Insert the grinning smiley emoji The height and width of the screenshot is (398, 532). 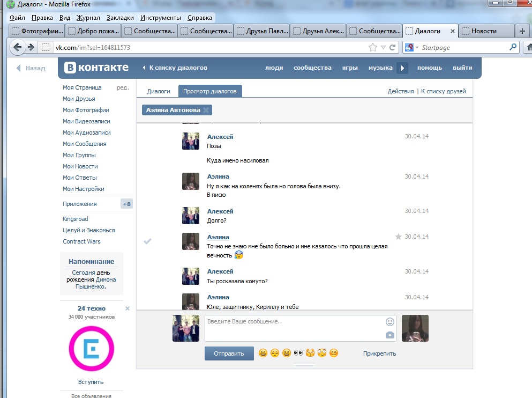263,353
